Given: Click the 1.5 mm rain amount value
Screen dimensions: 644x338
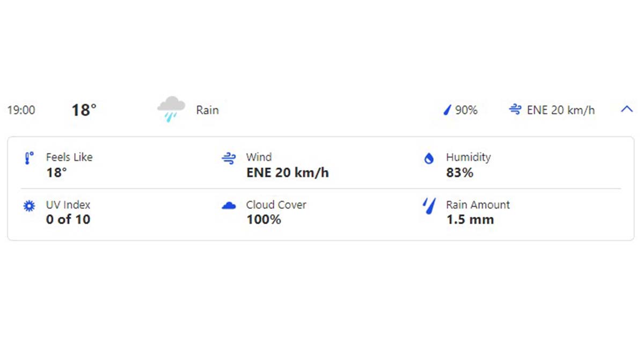Looking at the screenshot, I should point(470,219).
